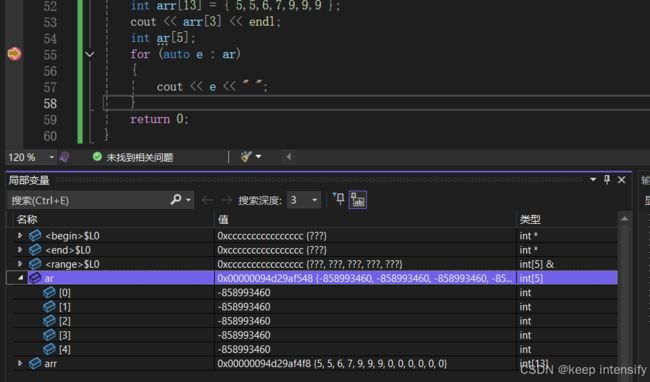Screen dimensions: 650x382
Task: Collapse the for loop fold chevron
Action: [90, 54]
